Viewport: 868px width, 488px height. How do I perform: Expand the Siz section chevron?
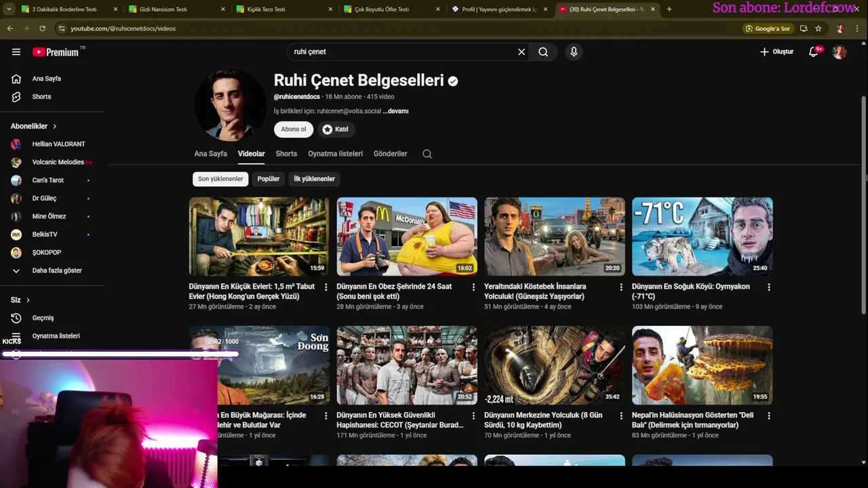click(x=28, y=300)
